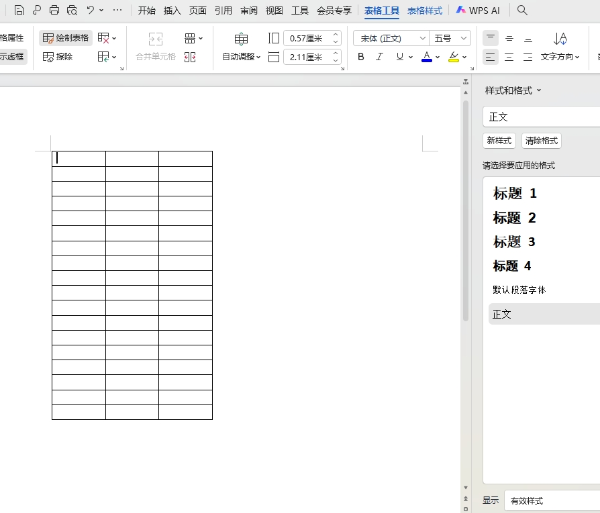Click the document vertical scrollbar

pos(466,210)
